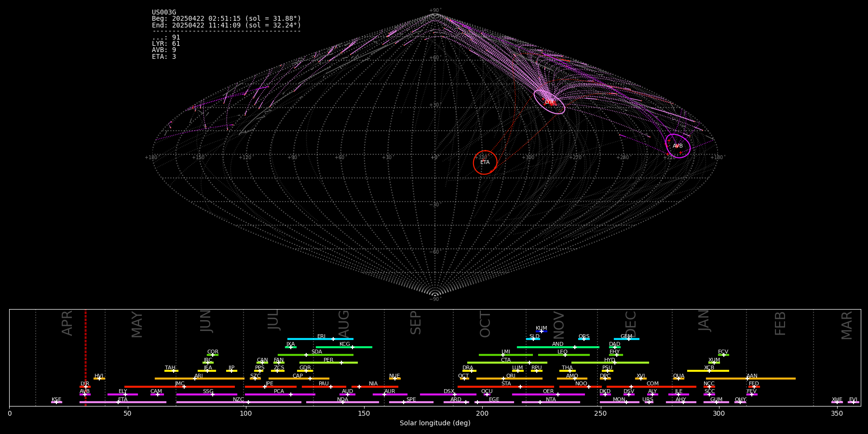Click the QUA shower label in January
Screen dimensions: 868x434
679,376
